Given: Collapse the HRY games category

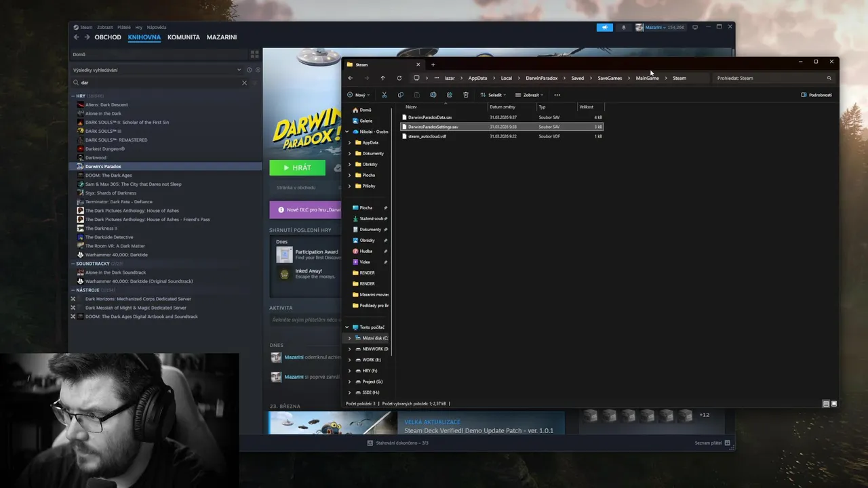Looking at the screenshot, I should pos(73,96).
